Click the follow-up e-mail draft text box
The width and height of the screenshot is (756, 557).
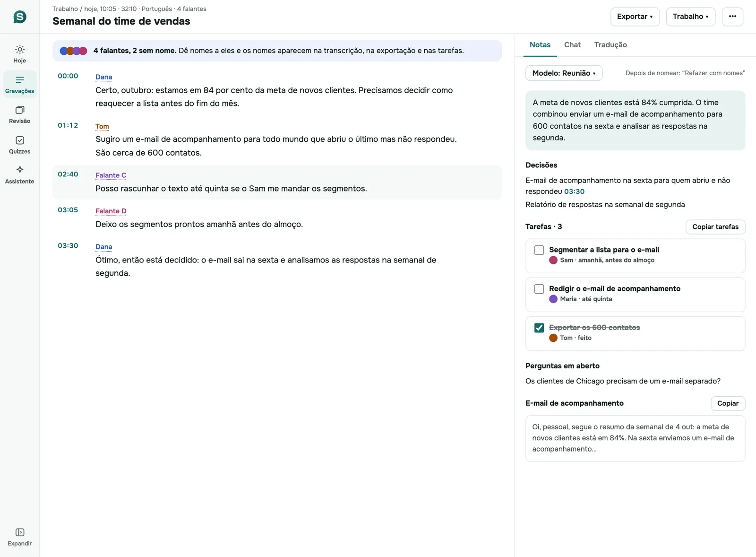(x=635, y=438)
